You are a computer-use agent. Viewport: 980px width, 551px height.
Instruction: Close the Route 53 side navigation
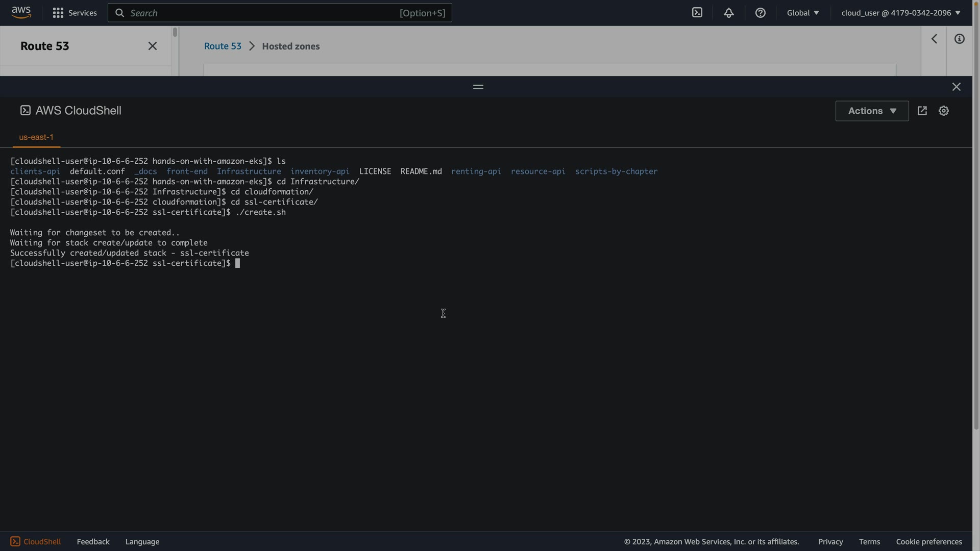point(153,46)
